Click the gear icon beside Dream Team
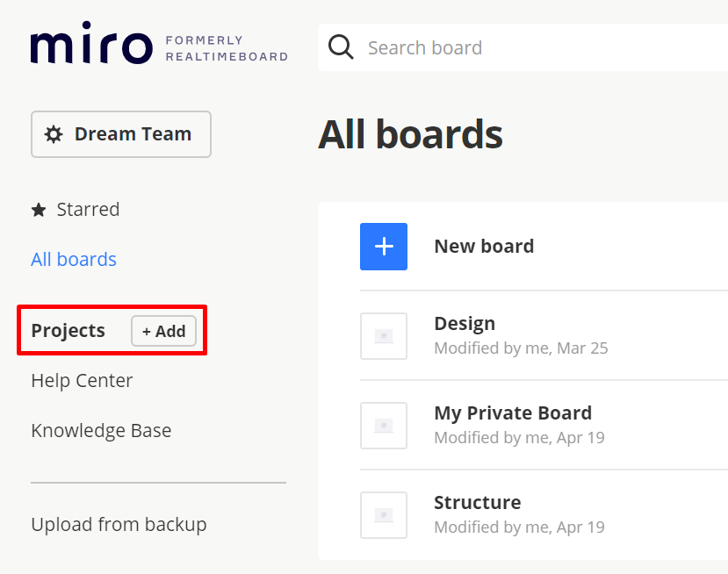The image size is (728, 574). 54,134
